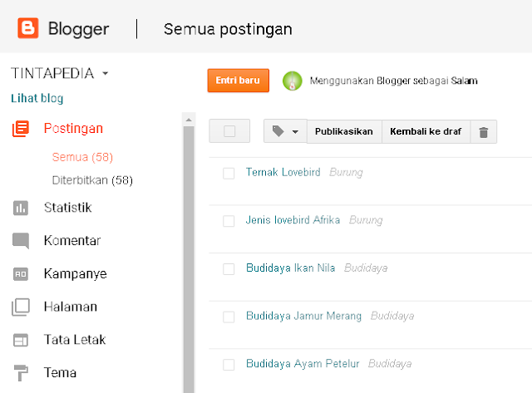Click the Komentar speech bubble icon
Viewport: 532px width, 393px height.
pyautogui.click(x=21, y=241)
